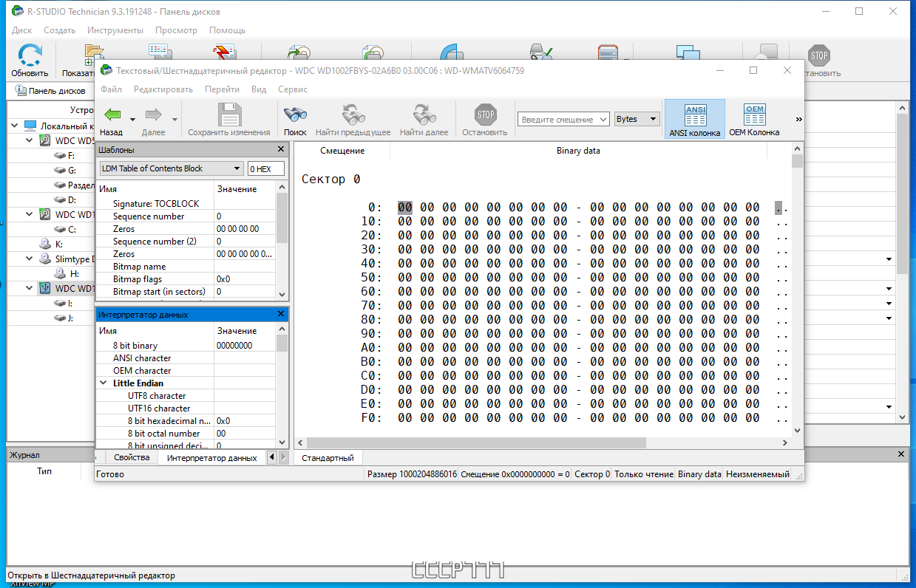This screenshot has height=588, width=916.
Task: Open the Сервис menu
Action: click(x=293, y=89)
